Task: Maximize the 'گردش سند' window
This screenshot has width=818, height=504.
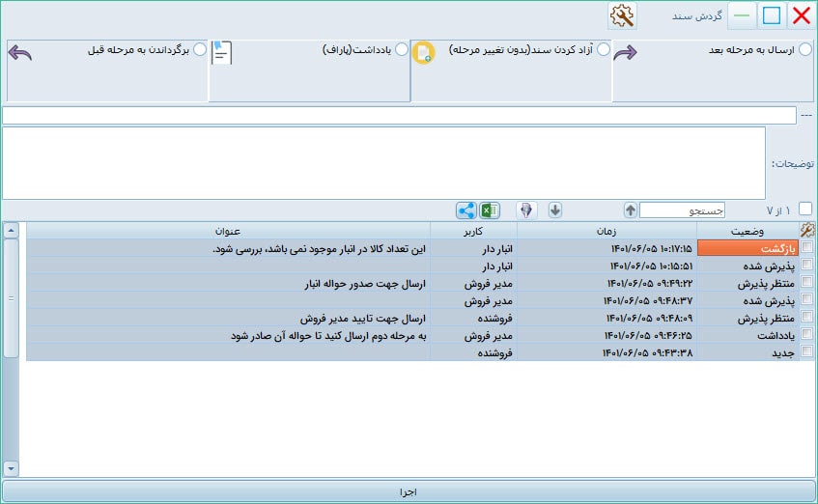Action: click(x=772, y=15)
